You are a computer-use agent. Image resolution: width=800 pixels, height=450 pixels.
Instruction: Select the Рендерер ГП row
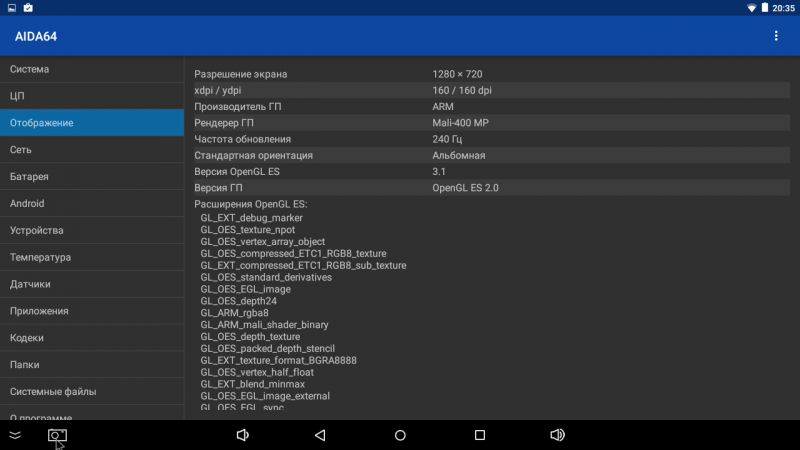[x=492, y=123]
